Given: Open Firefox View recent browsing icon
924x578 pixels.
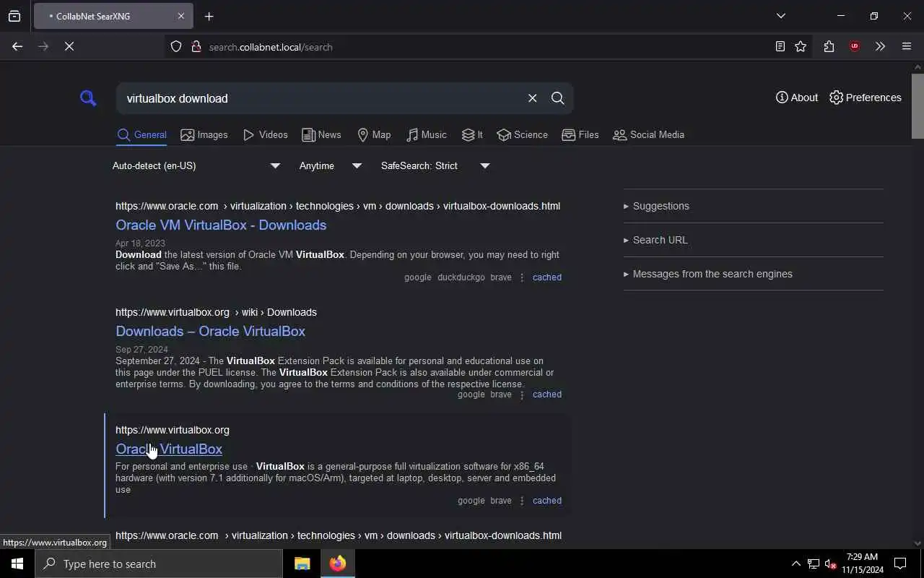Looking at the screenshot, I should [14, 16].
